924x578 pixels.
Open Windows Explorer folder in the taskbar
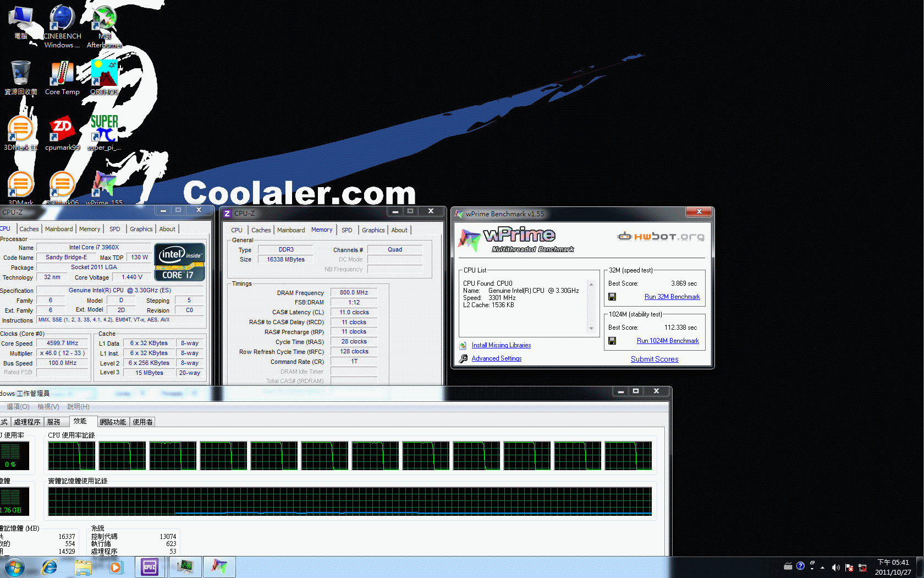(x=83, y=567)
